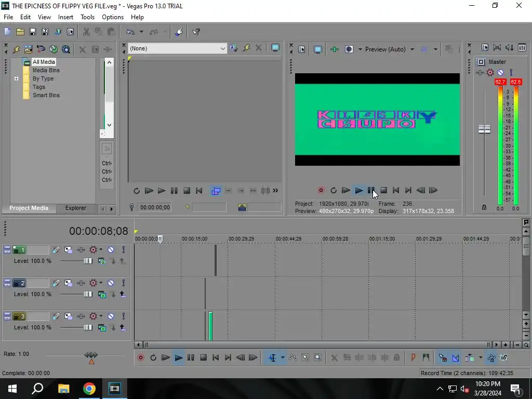Image resolution: width=532 pixels, height=399 pixels.
Task: Click the Get Media from web globe icon
Action: click(54, 49)
